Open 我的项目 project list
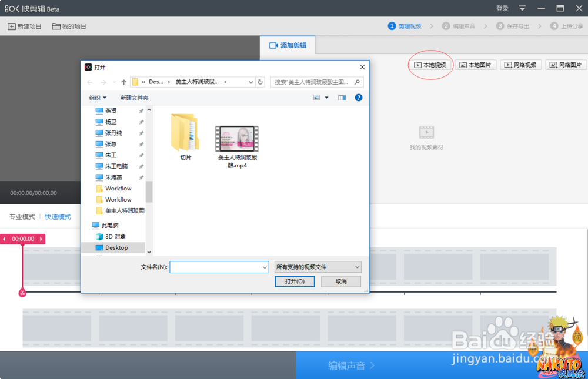The image size is (588, 379). (69, 26)
